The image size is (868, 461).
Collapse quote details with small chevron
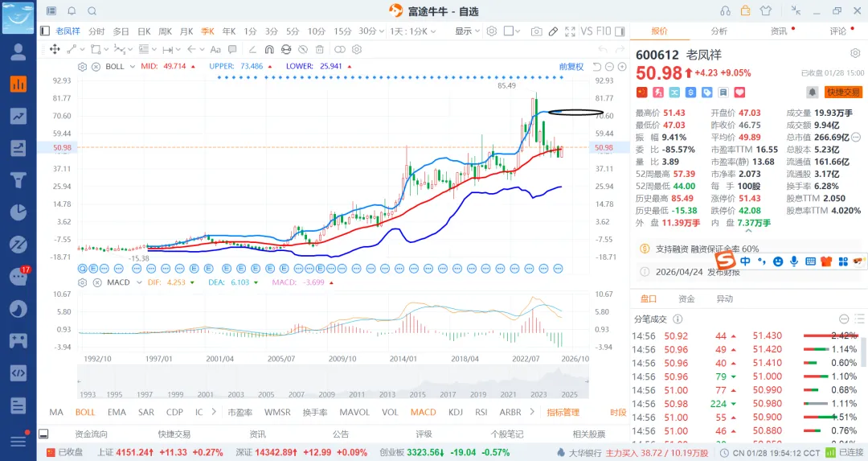(748, 231)
